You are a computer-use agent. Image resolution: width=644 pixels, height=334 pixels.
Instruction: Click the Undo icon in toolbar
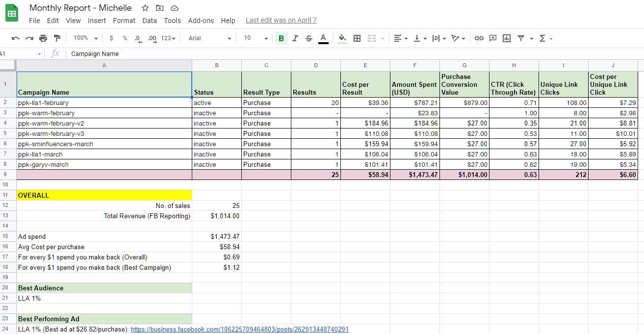(15, 38)
